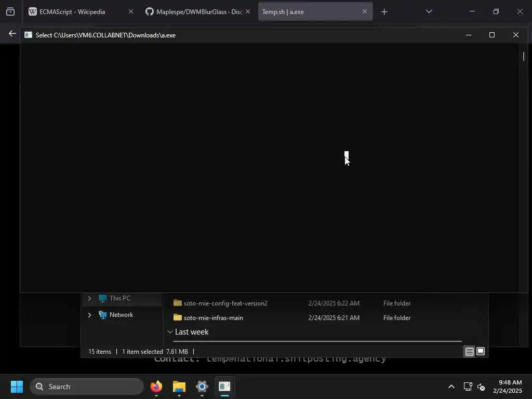Open the clock showing 9:48 AM
The height and width of the screenshot is (399, 532).
tap(508, 387)
